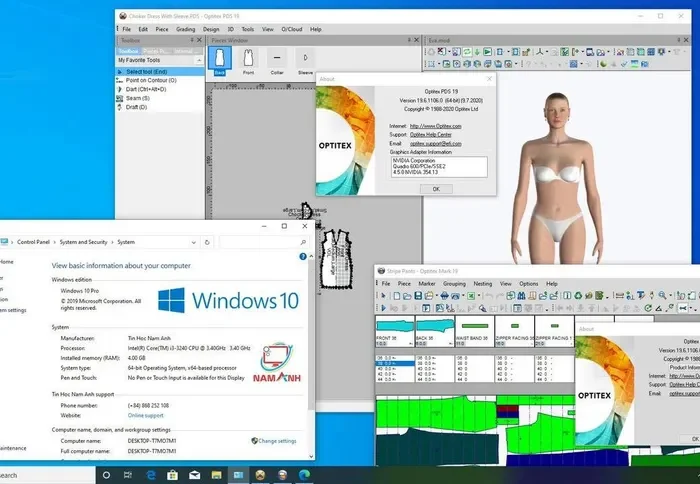Viewport: 700px width, 484px height.
Task: Select the Sleeve piece thumbnail
Action: coord(305,61)
